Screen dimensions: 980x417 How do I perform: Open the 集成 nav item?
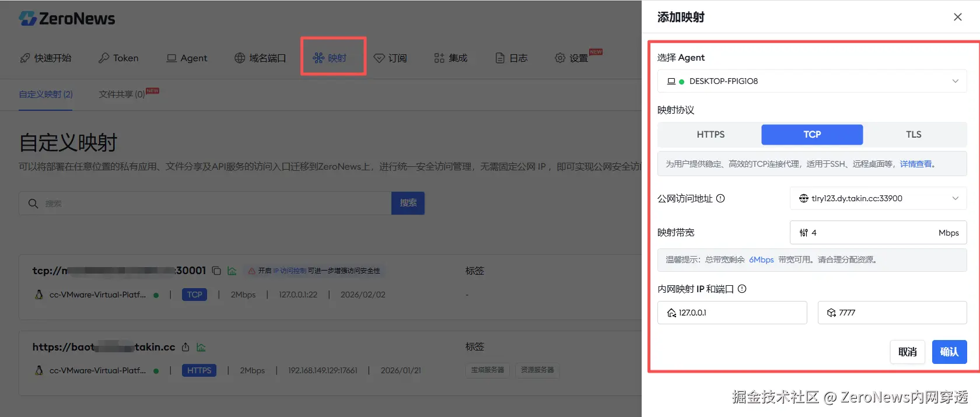click(451, 58)
